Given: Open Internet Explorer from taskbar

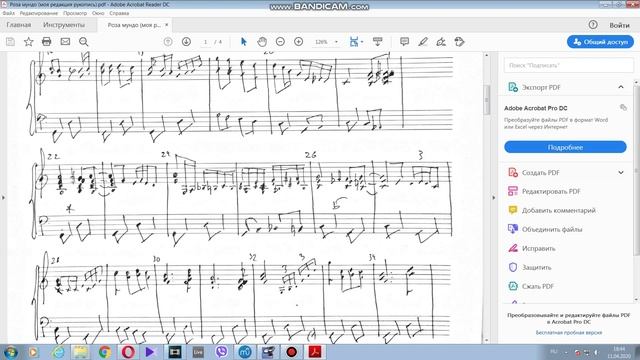Looking at the screenshot, I should (58, 351).
